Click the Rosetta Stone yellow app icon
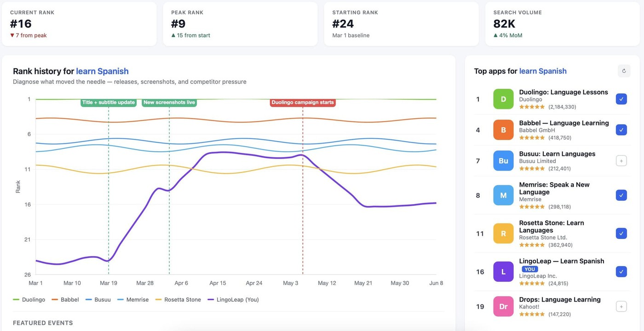This screenshot has height=331, width=644. (503, 234)
